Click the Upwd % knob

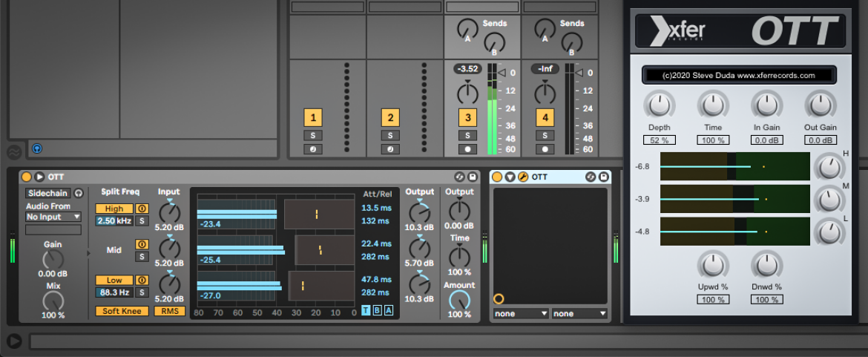click(712, 265)
